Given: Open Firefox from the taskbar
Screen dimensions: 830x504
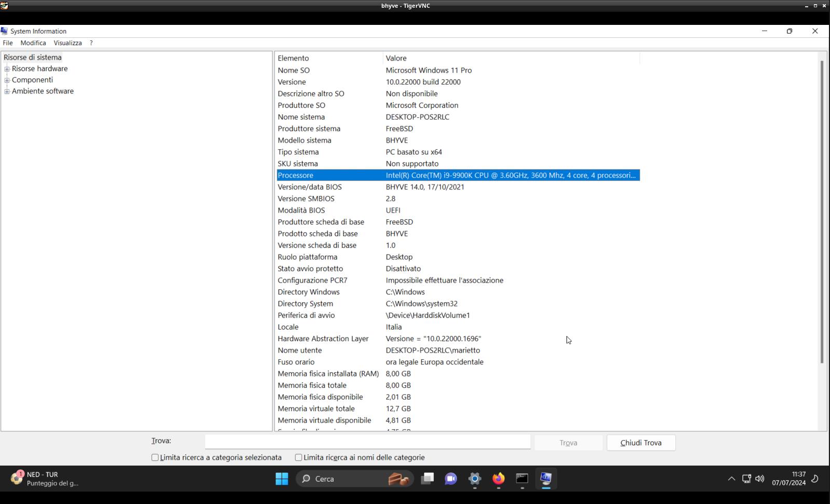Looking at the screenshot, I should pyautogui.click(x=499, y=479).
